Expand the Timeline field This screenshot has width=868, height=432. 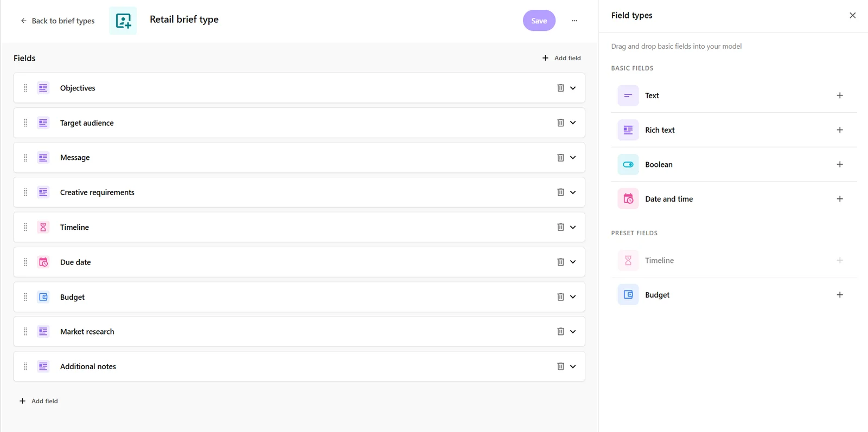[573, 227]
